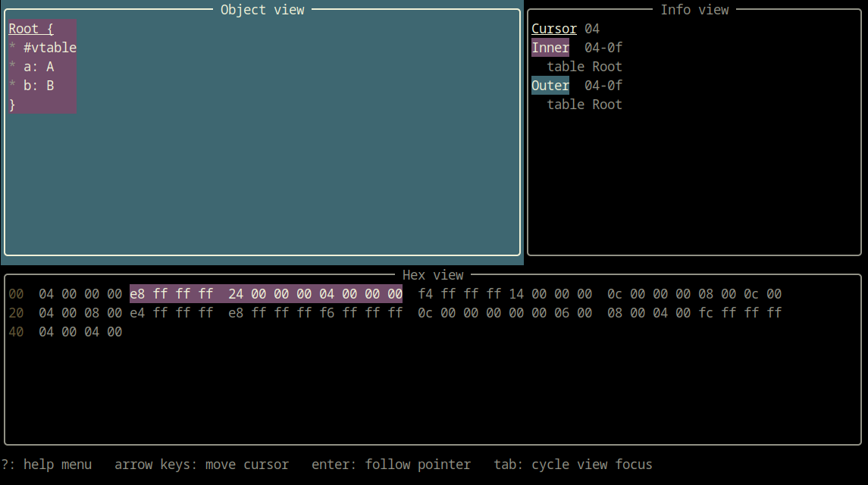868x485 pixels.
Task: Click the underlined Cursor label
Action: tap(553, 29)
